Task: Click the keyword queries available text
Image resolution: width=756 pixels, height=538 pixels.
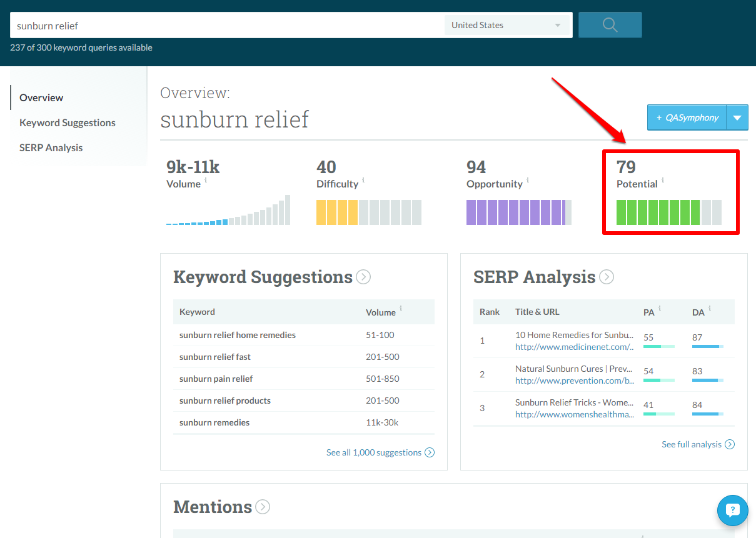Action: coord(81,47)
